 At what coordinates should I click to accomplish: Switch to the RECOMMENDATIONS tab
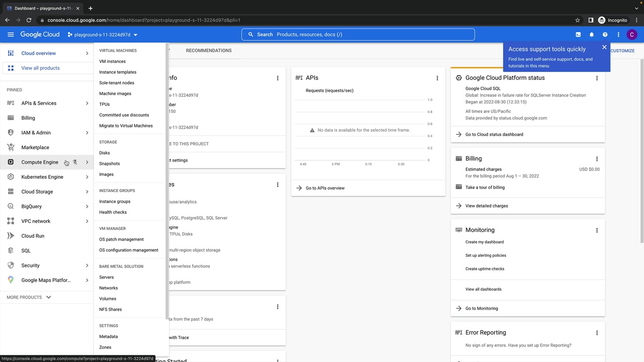point(209,51)
